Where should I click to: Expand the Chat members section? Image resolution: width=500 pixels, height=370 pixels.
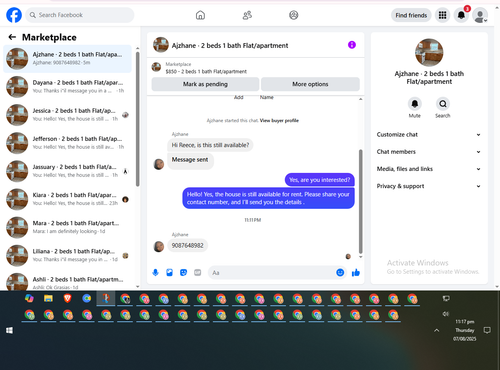click(429, 152)
